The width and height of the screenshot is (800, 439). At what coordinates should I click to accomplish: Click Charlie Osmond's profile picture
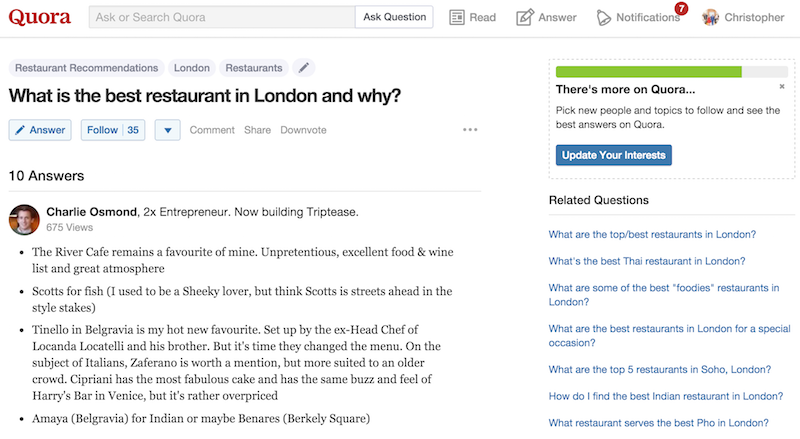point(25,219)
